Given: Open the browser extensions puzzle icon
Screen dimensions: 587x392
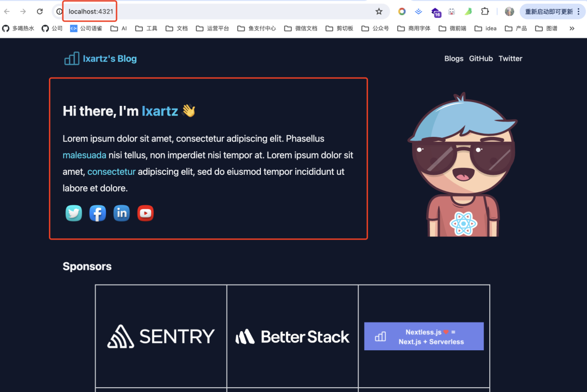Looking at the screenshot, I should [x=485, y=11].
